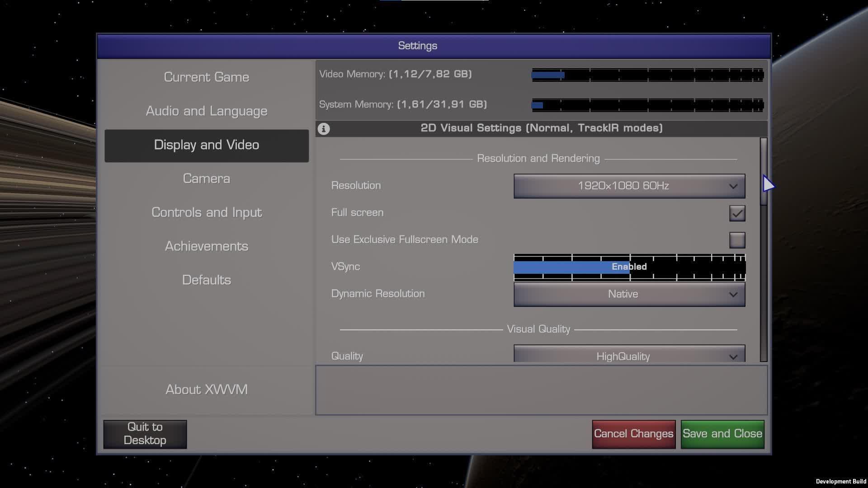Open the Resolution dropdown
The height and width of the screenshot is (488, 868).
(x=629, y=186)
